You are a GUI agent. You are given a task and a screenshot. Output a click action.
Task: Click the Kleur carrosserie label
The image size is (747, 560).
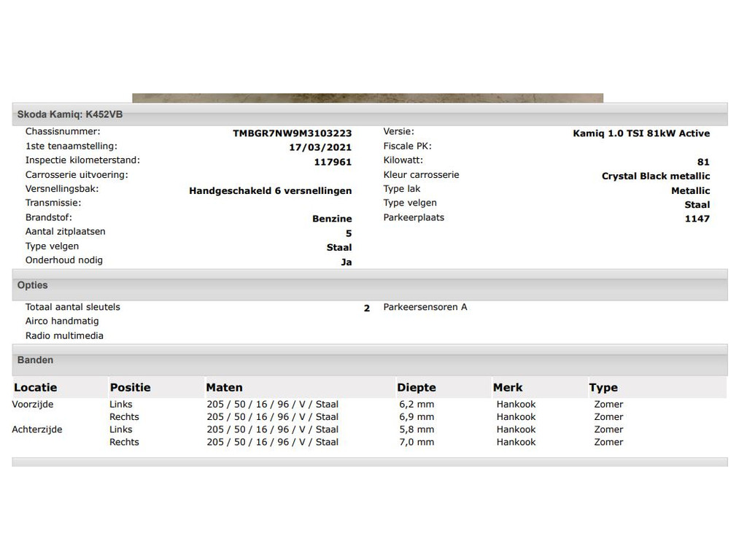coord(421,175)
